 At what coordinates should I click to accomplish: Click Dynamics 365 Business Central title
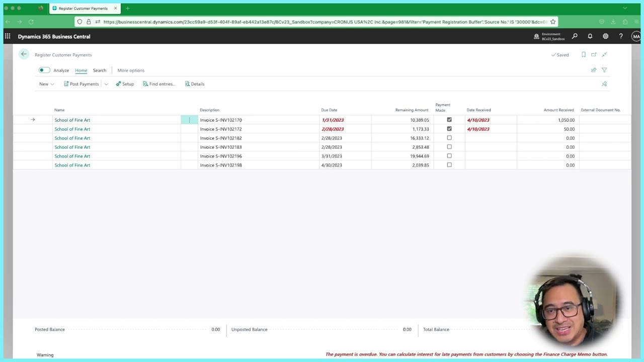pos(54,36)
